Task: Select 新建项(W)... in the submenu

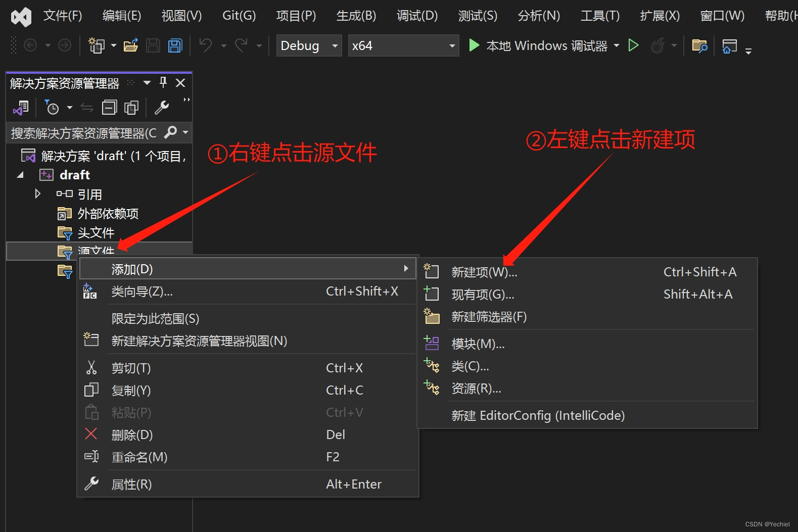Action: click(587, 272)
